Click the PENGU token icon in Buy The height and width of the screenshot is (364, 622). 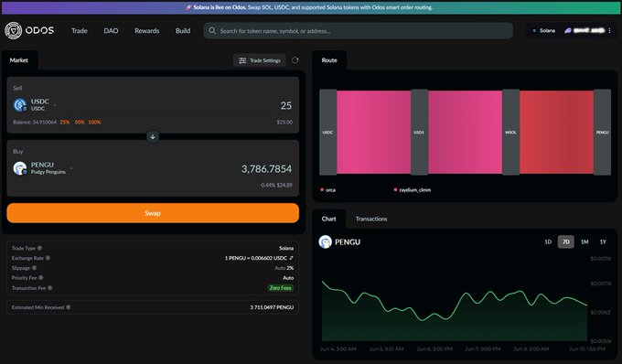point(20,168)
